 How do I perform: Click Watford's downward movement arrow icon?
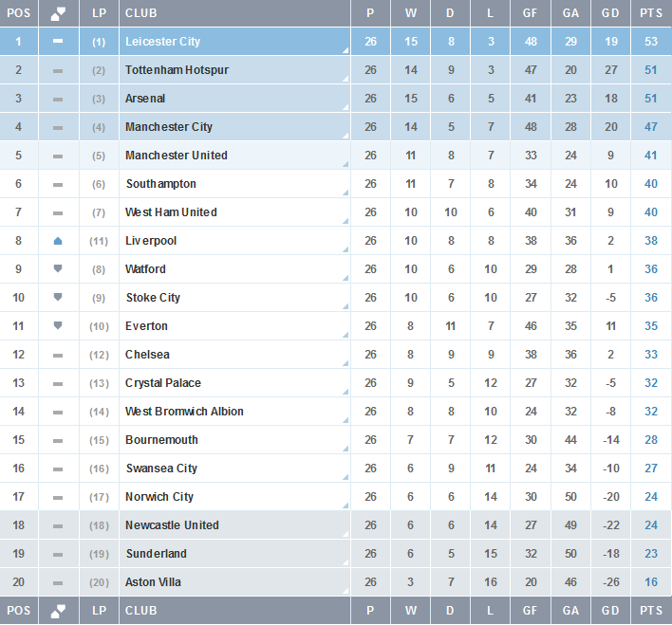58,269
